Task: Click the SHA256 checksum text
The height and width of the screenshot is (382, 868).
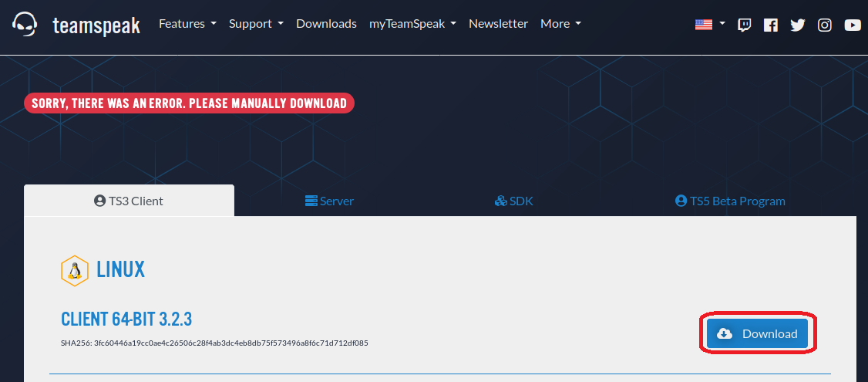Action: tap(214, 343)
